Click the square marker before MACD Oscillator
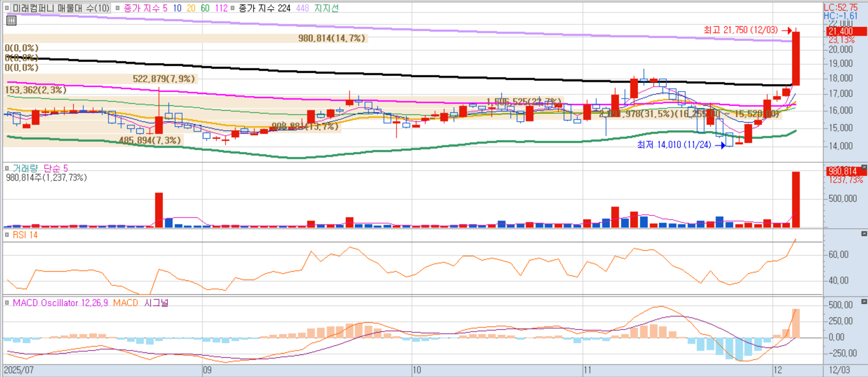Screen dimensions: 868x377 point(7,302)
